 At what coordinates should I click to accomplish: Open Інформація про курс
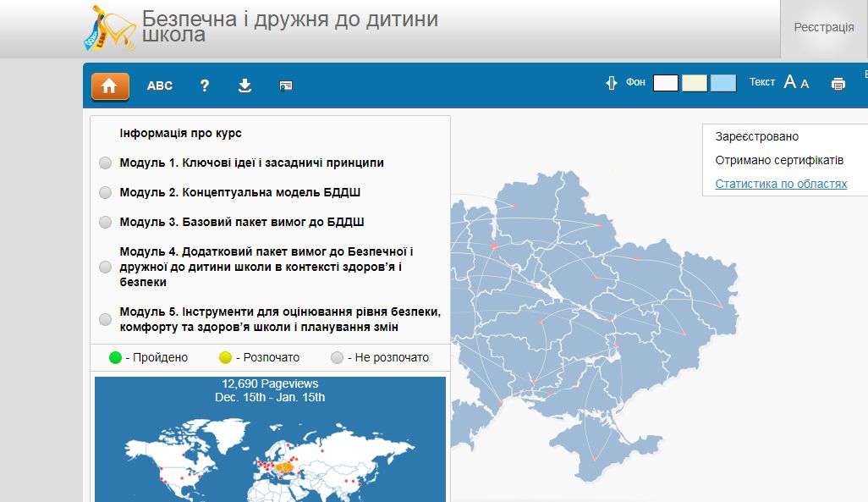tap(180, 133)
